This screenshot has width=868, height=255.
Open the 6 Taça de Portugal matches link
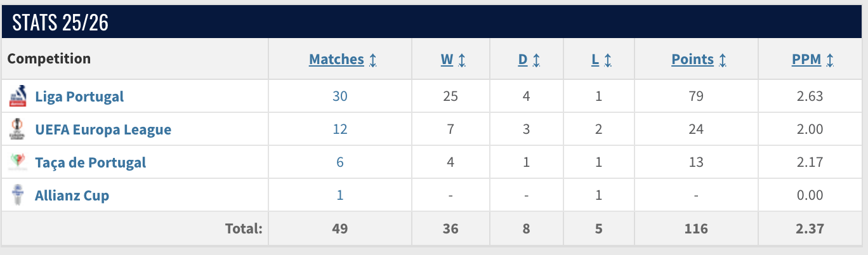340,162
